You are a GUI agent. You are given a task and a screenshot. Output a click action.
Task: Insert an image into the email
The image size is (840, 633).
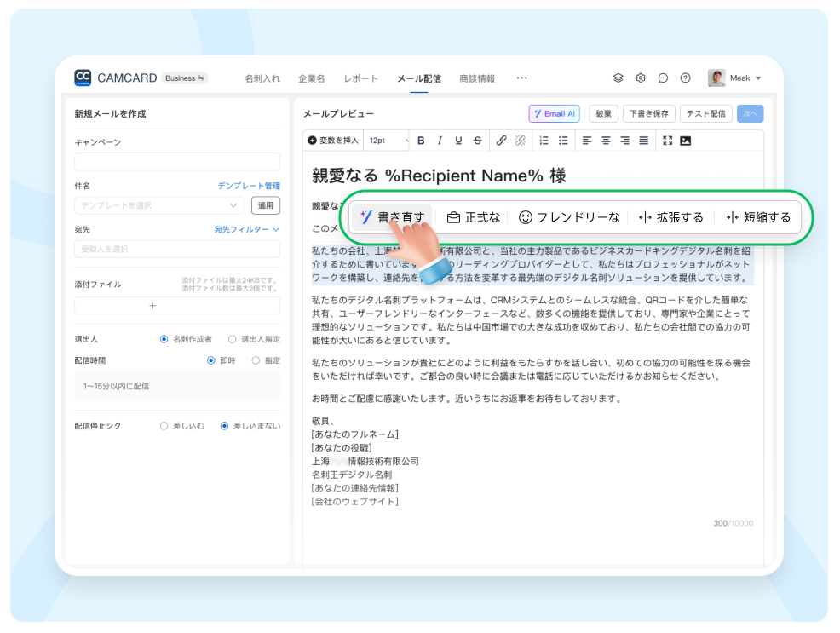click(x=685, y=141)
